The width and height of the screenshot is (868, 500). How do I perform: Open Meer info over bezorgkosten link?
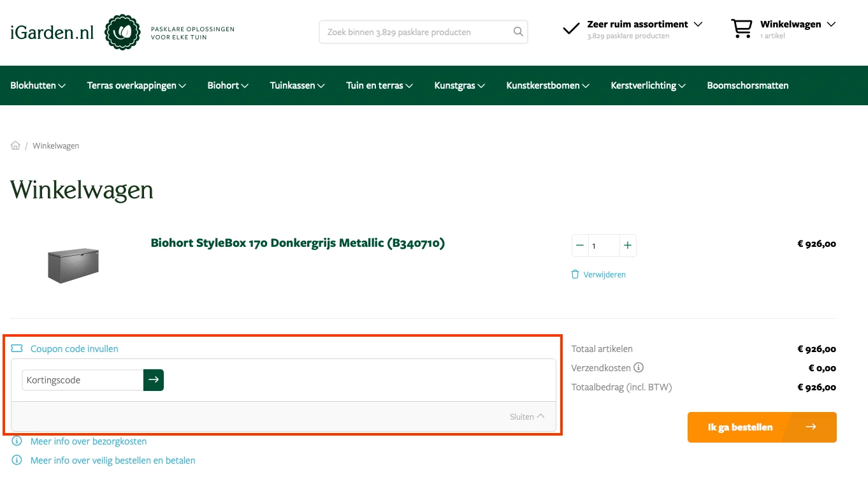pos(89,441)
